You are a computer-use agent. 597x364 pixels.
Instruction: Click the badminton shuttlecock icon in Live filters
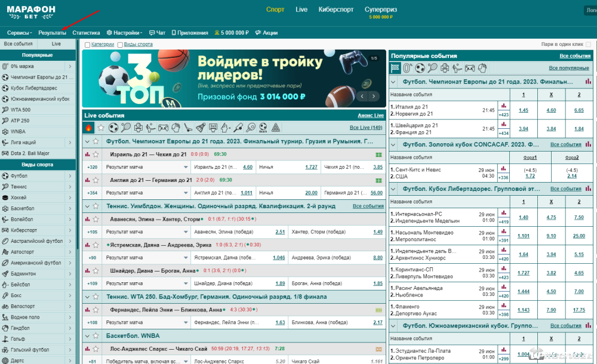coord(201,128)
